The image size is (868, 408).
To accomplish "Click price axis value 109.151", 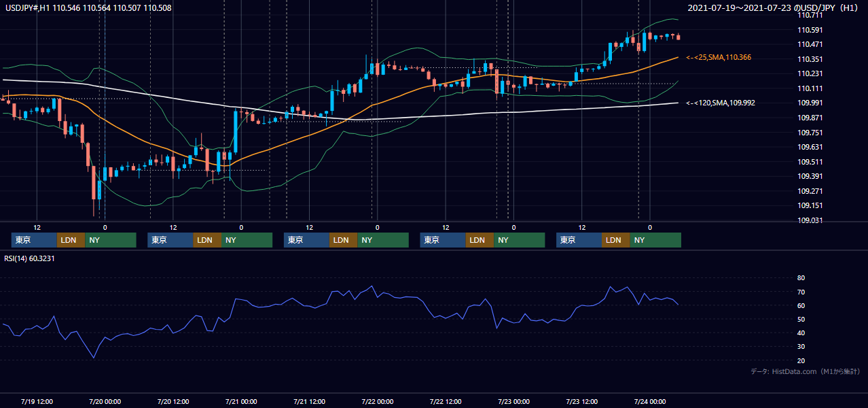I will (810, 205).
